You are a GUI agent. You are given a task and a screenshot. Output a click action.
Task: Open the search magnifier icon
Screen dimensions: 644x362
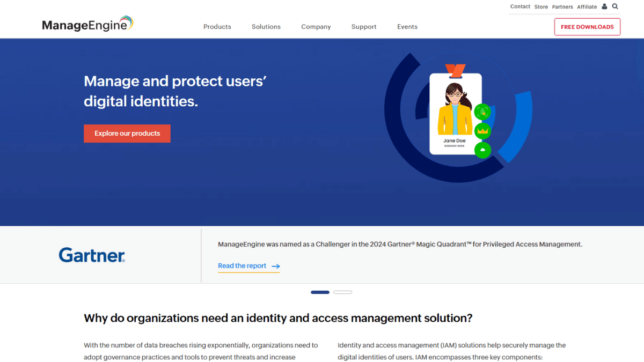pyautogui.click(x=615, y=6)
